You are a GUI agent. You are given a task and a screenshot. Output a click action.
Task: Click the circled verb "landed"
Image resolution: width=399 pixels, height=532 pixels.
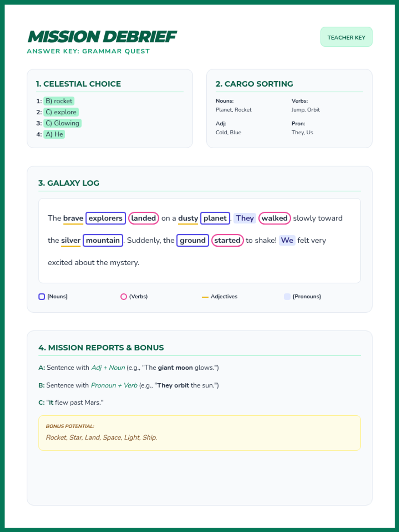point(143,218)
